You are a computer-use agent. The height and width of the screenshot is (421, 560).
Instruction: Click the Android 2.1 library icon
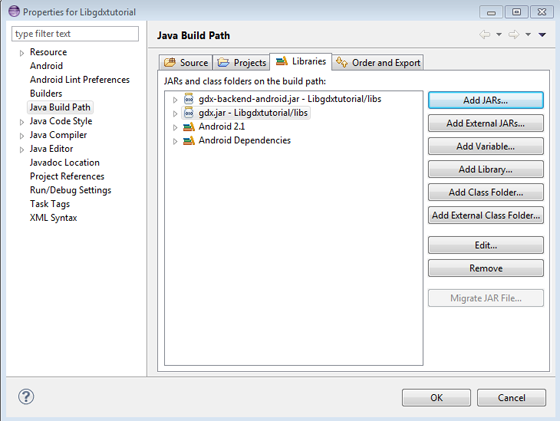click(x=189, y=127)
